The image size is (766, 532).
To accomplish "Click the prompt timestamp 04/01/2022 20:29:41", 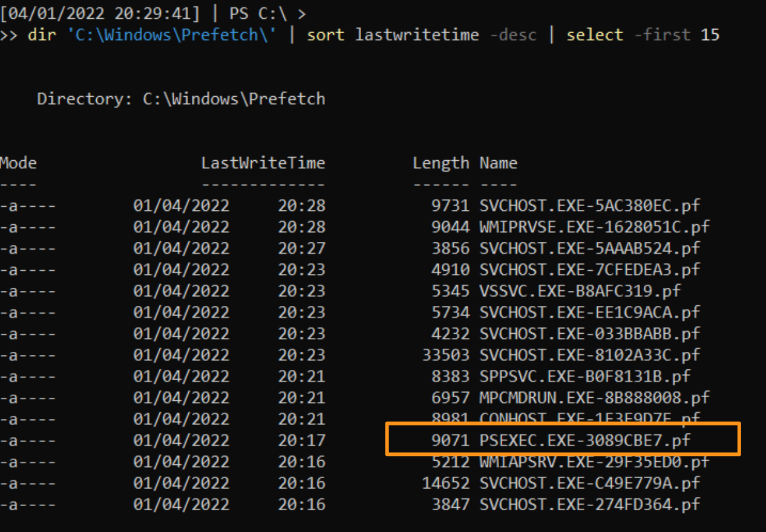I will point(100,13).
